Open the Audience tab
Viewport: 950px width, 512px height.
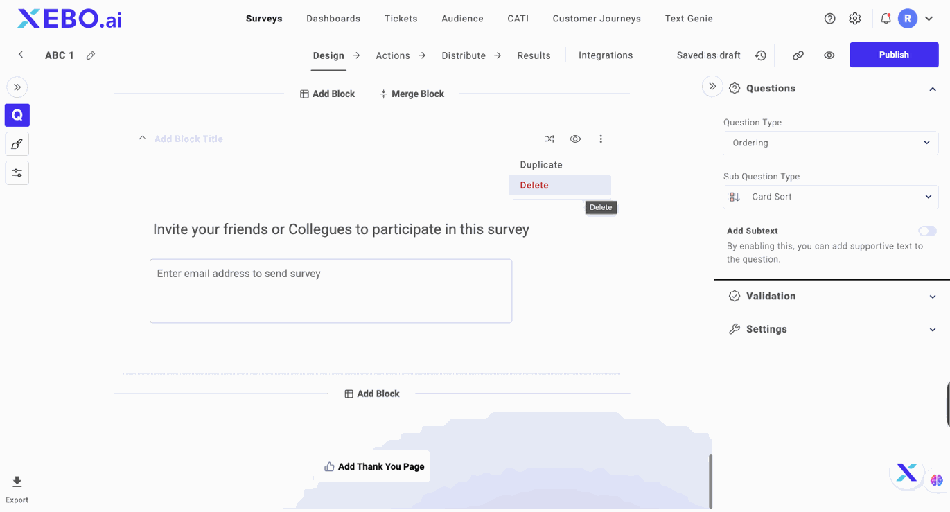[x=462, y=18]
